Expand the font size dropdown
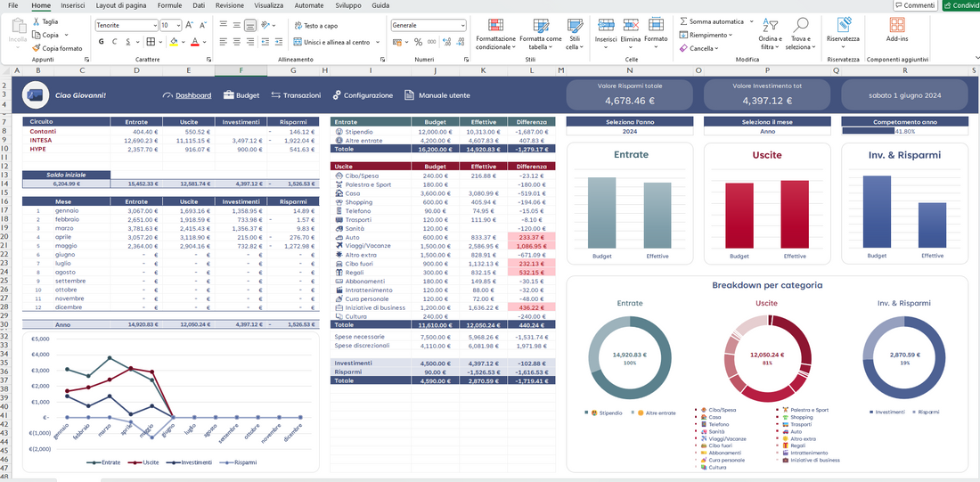The width and height of the screenshot is (980, 482). click(179, 26)
